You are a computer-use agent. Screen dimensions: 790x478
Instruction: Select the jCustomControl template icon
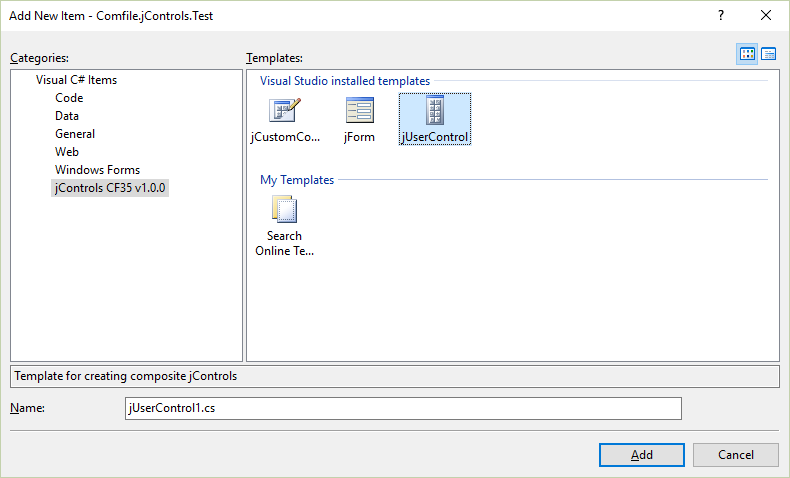click(x=284, y=111)
